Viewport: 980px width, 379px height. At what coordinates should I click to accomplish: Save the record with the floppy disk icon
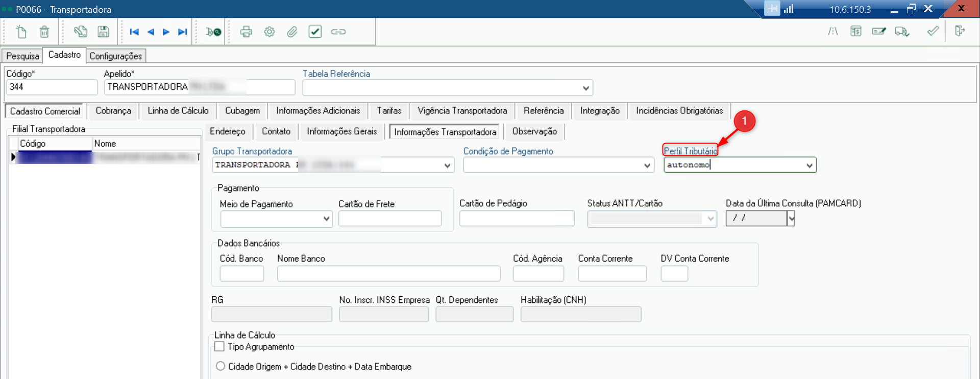[x=104, y=32]
